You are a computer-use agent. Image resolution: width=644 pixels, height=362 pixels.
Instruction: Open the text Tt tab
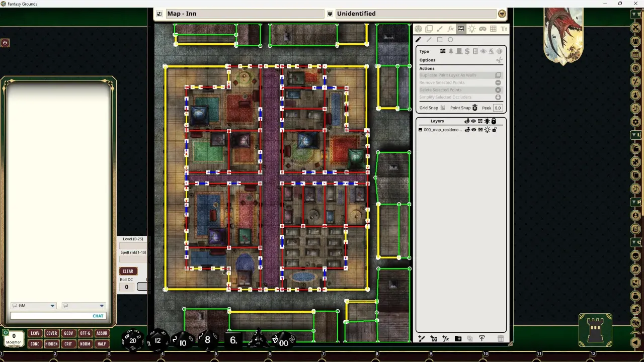click(504, 29)
